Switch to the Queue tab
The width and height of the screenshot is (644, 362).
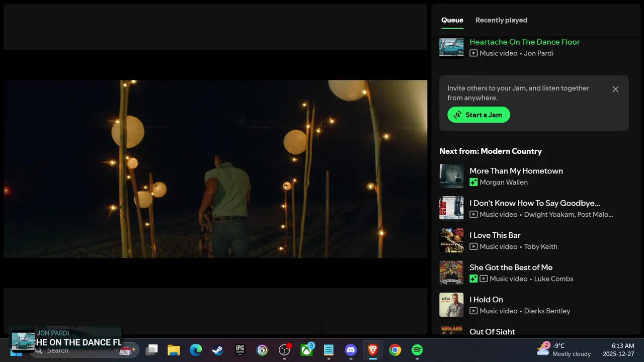coord(452,20)
